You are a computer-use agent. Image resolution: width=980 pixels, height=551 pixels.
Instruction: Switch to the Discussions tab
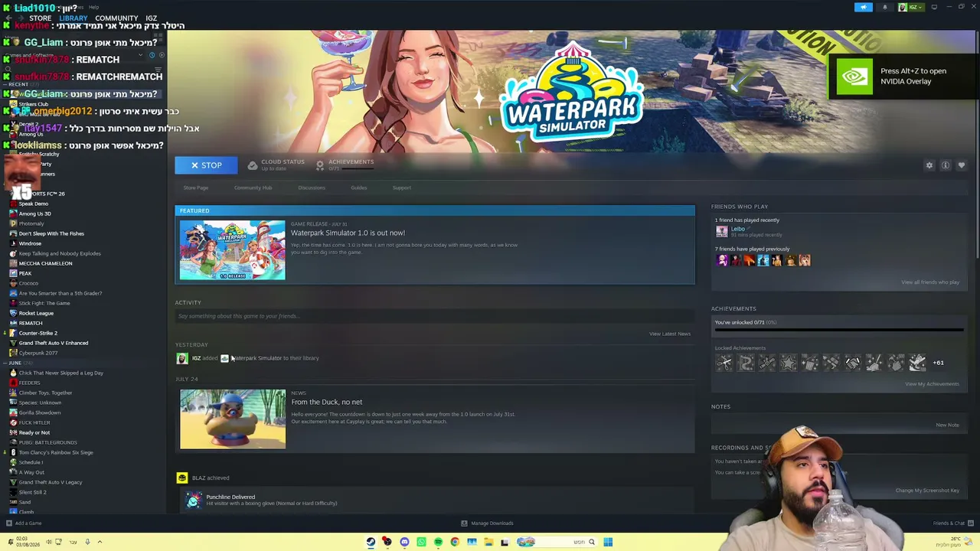click(x=312, y=187)
